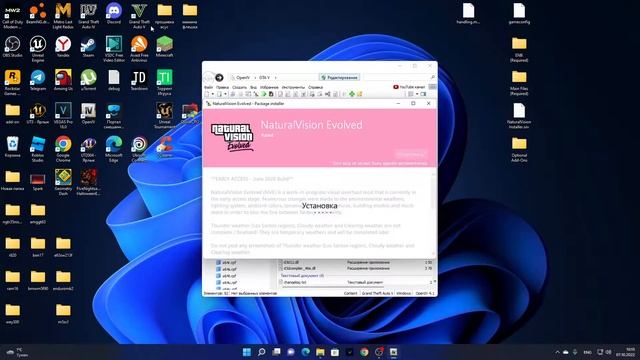Open the Инструменты menu in OpenIV
The height and width of the screenshot is (360, 640).
[x=293, y=87]
